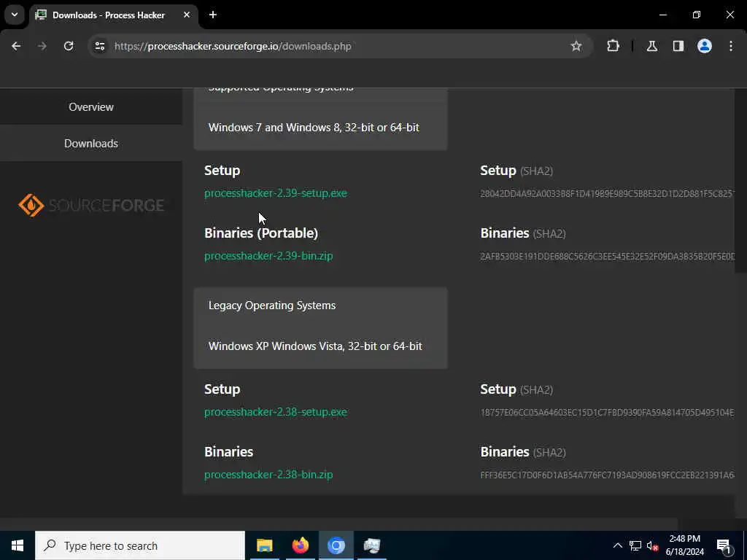Open Firefox from the taskbar
Viewport: 747px width, 560px height.
[x=300, y=545]
